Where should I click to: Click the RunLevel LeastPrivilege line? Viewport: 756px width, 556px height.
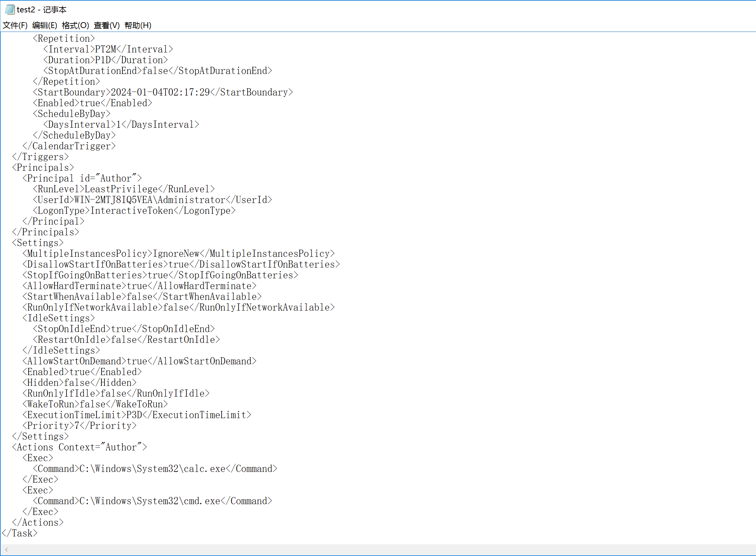coord(121,189)
